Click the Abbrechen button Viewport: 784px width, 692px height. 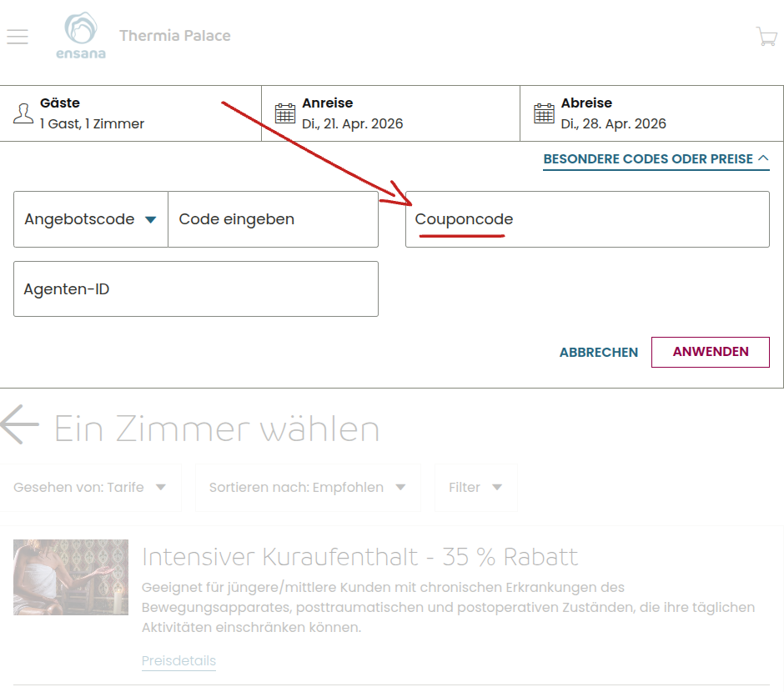(x=598, y=353)
